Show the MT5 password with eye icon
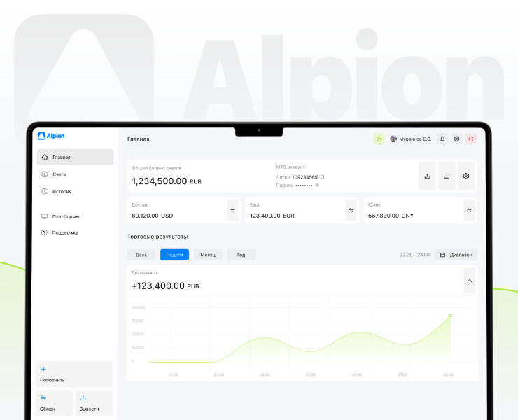This screenshot has height=420, width=518. (x=317, y=185)
